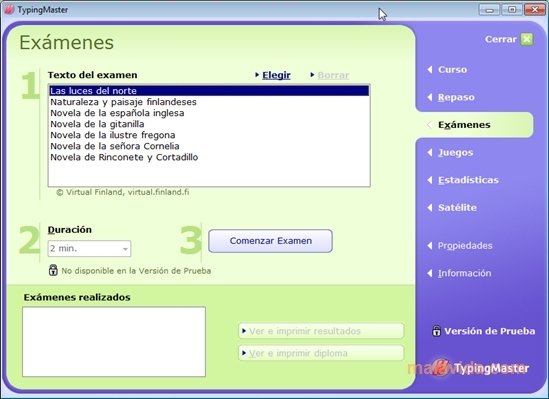This screenshot has width=549, height=399.
Task: Click the greyed Borrar link
Action: point(333,75)
